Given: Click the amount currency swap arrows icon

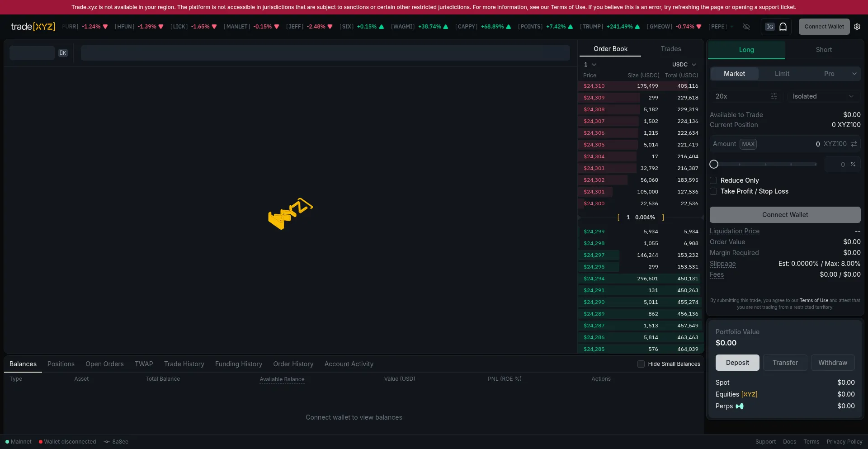Looking at the screenshot, I should pyautogui.click(x=854, y=144).
